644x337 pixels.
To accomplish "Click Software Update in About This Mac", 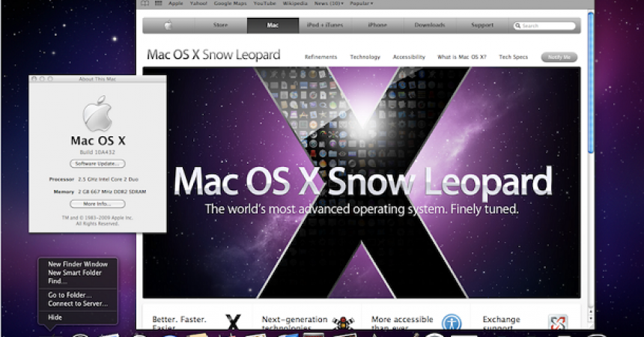I will (97, 163).
